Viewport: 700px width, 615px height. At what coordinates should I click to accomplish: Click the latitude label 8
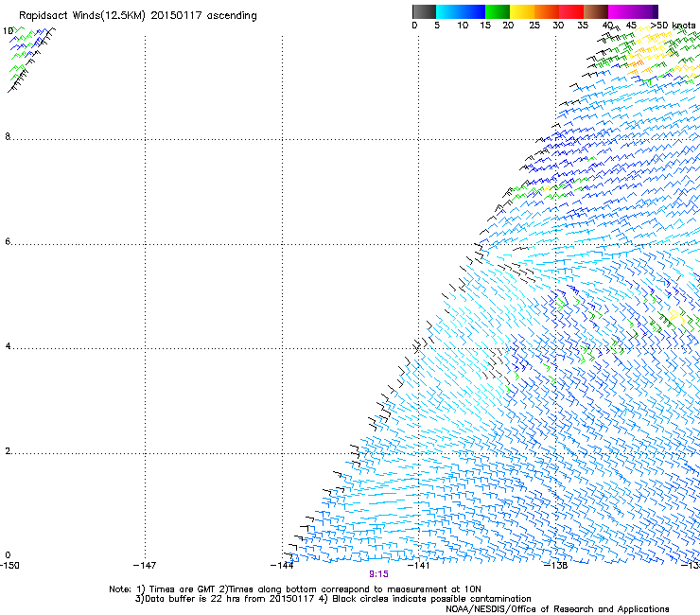[x=8, y=136]
